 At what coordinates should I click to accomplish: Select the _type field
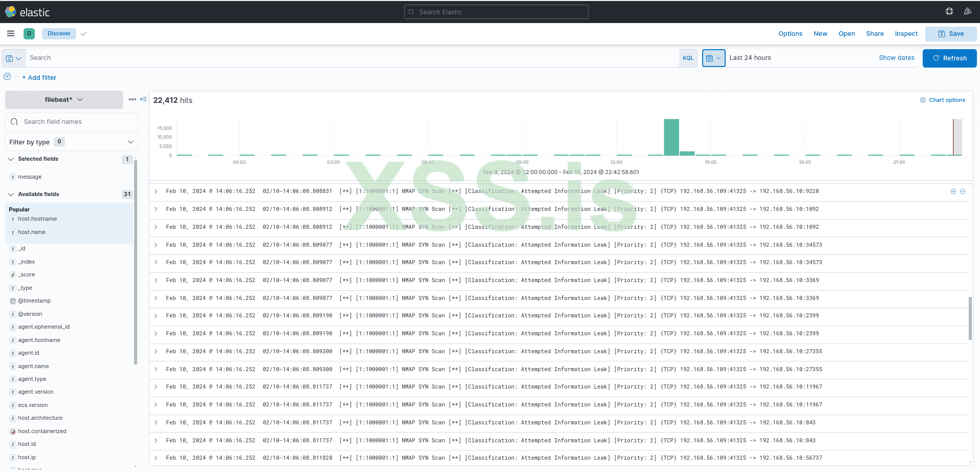(x=25, y=288)
